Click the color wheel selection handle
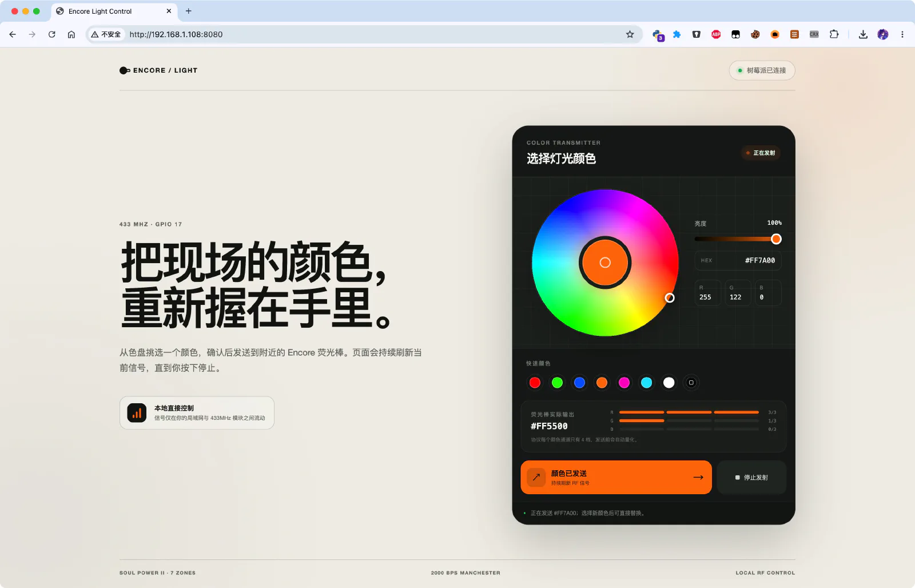Screen dimensions: 915x588 pyautogui.click(x=670, y=298)
